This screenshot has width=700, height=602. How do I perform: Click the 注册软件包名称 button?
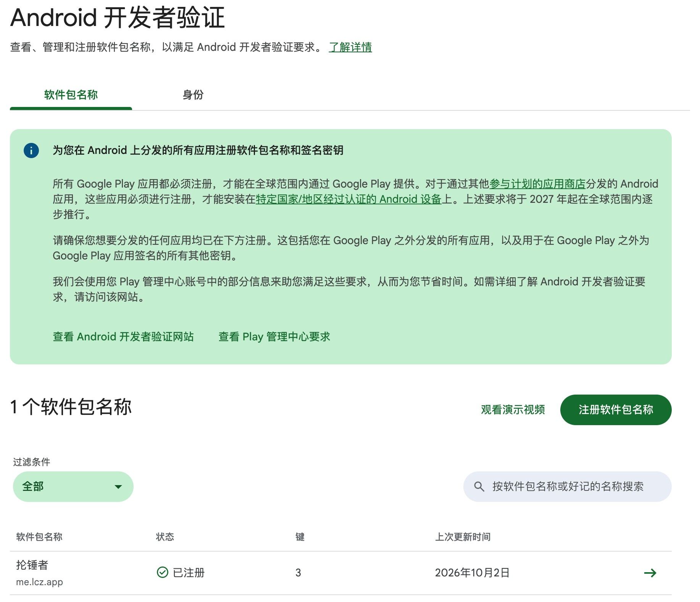(x=616, y=410)
